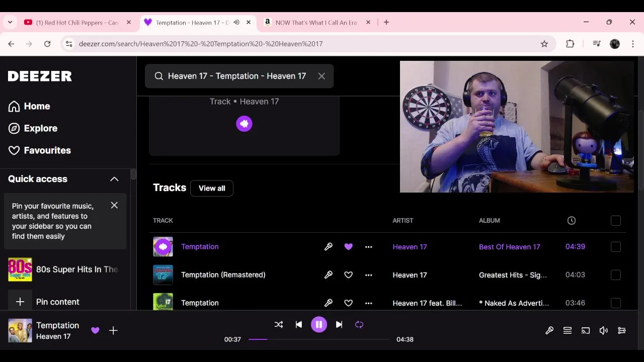Add the now-playing track to a playlist

click(113, 330)
